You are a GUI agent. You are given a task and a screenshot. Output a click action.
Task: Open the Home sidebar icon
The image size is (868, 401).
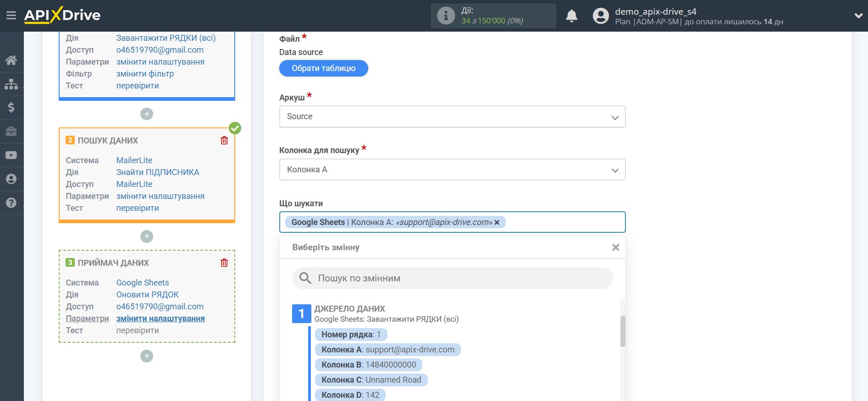tap(11, 60)
